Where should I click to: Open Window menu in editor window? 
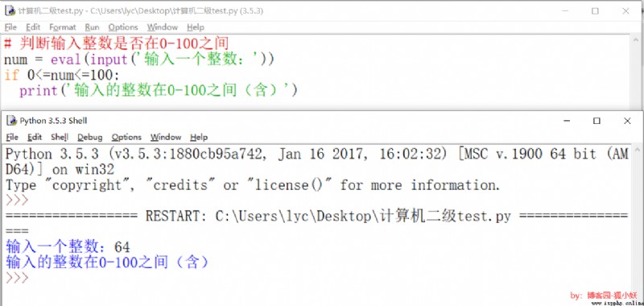coord(163,27)
